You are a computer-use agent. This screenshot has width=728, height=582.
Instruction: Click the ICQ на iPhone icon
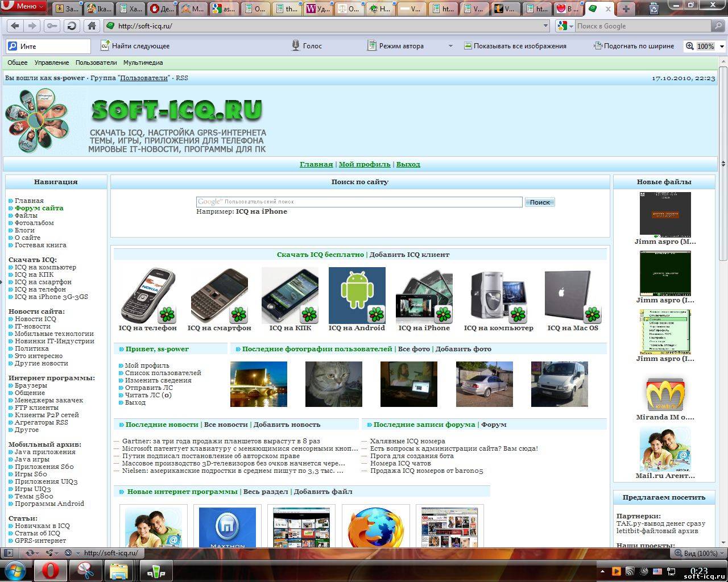424,296
